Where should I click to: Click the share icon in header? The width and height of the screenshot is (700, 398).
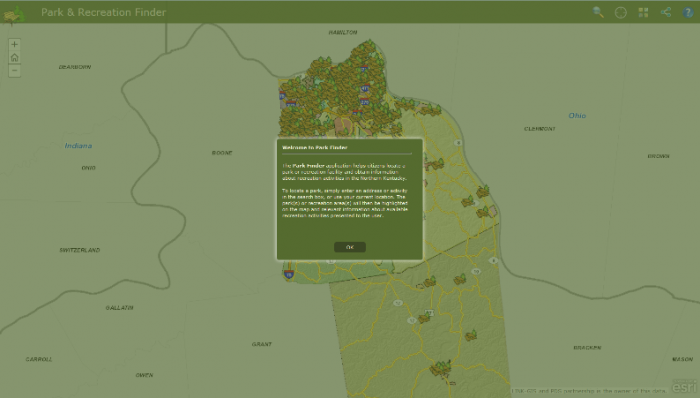tap(666, 12)
